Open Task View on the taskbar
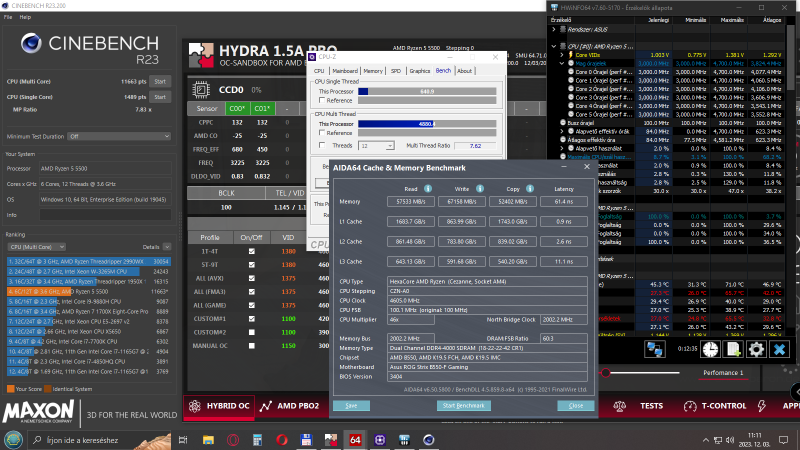Viewport: 800px width, 450px height. tap(183, 440)
